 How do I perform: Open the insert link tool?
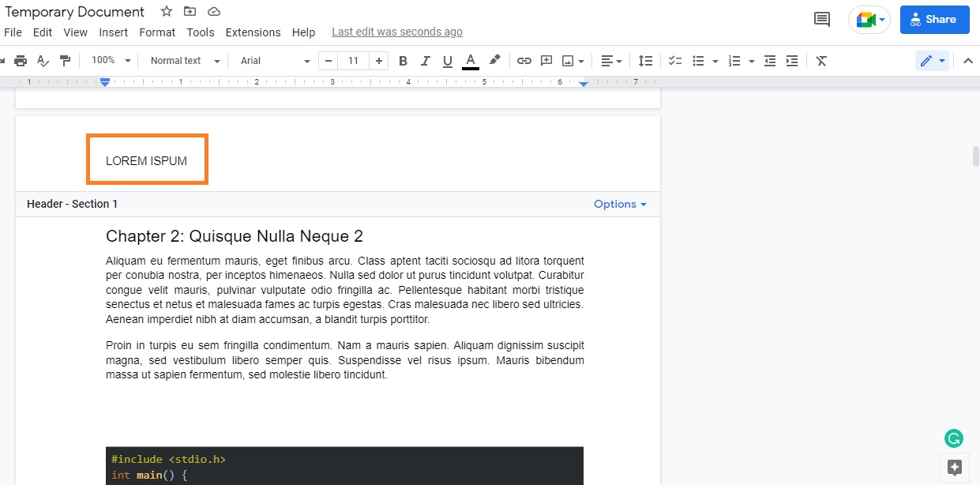tap(524, 60)
